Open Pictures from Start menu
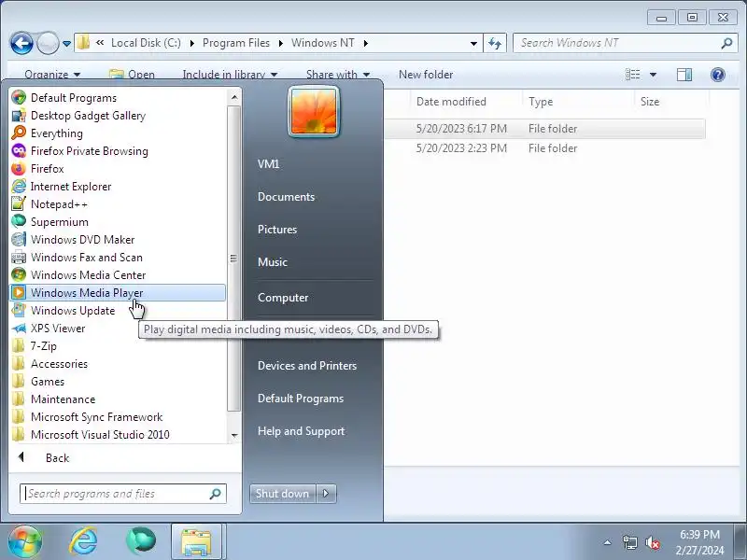The height and width of the screenshot is (560, 747). (277, 229)
